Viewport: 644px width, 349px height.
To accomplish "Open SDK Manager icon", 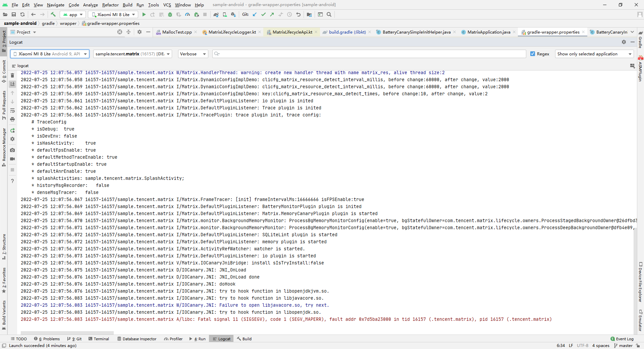I will [233, 14].
